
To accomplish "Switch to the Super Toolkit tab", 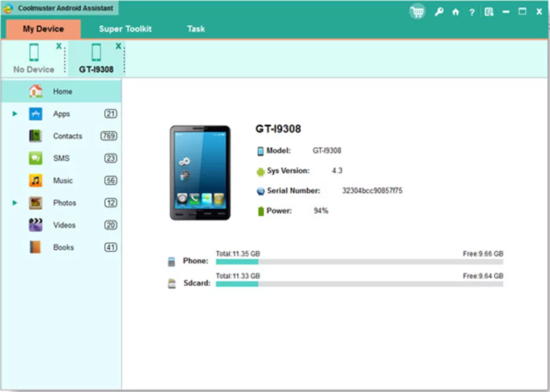I will 125,29.
